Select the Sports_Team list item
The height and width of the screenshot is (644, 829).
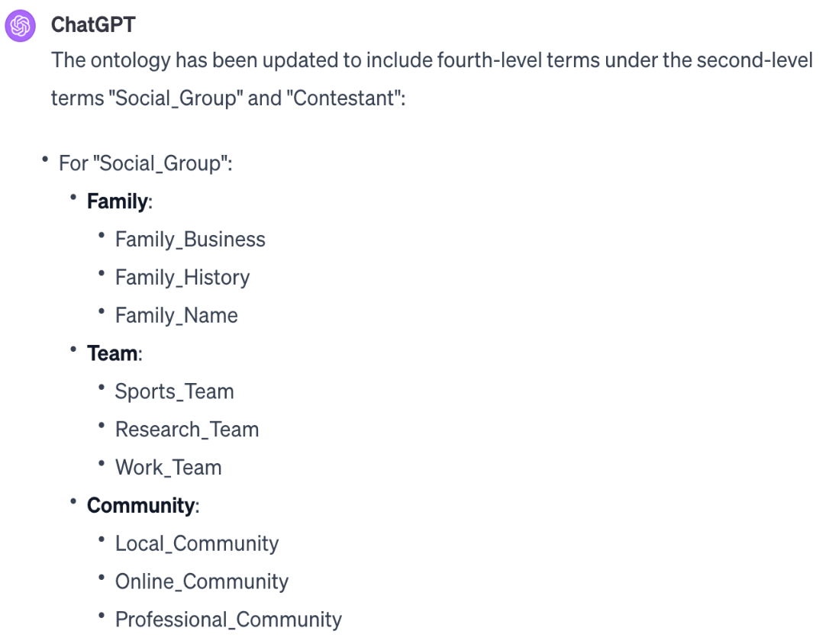click(174, 391)
